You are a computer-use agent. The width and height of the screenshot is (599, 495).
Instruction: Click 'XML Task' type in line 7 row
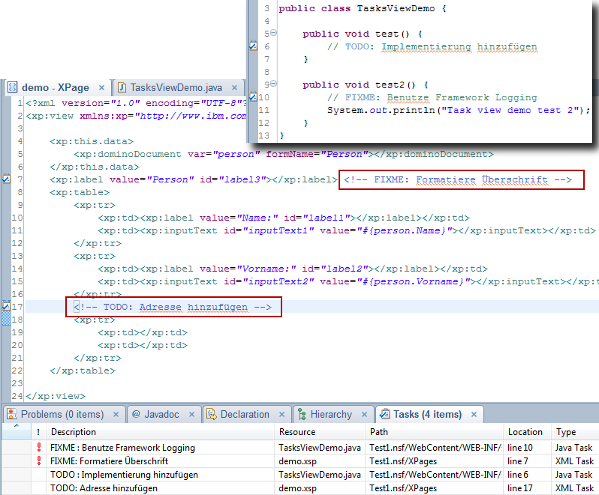pos(575,461)
